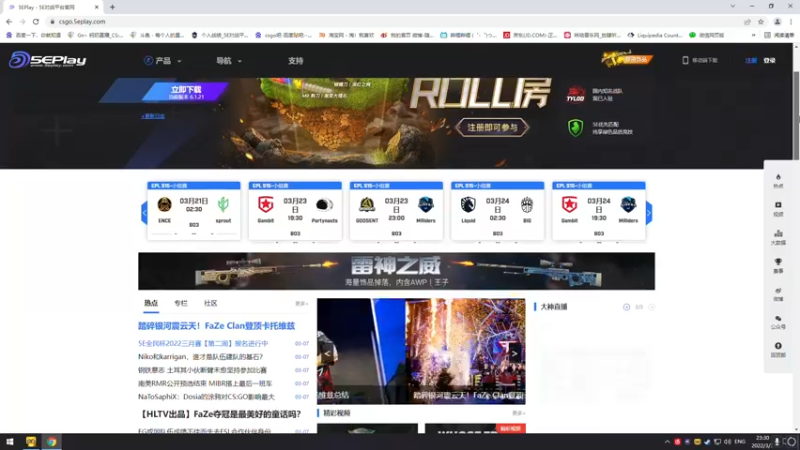The image size is (800, 450).
Task: Bookmark page with the star icon
Action: (761, 21)
